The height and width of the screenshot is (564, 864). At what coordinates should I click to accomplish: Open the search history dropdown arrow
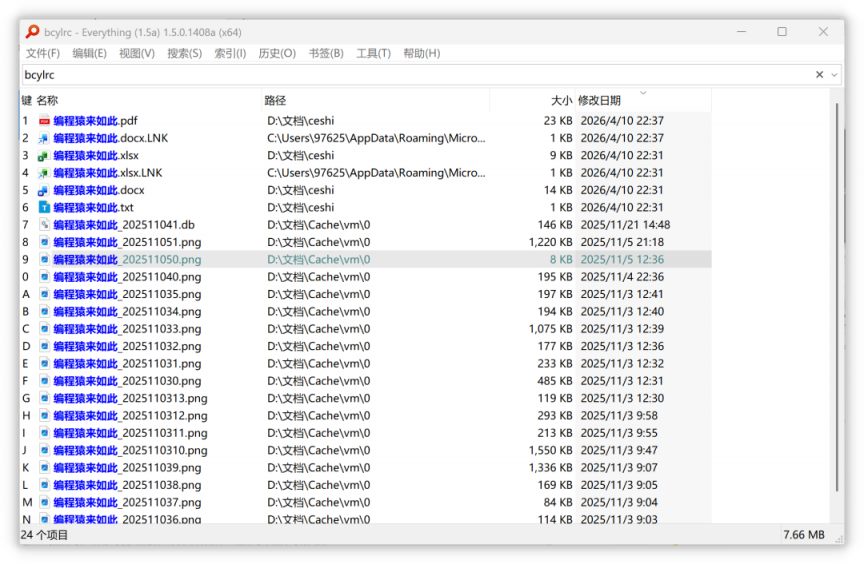[834, 75]
